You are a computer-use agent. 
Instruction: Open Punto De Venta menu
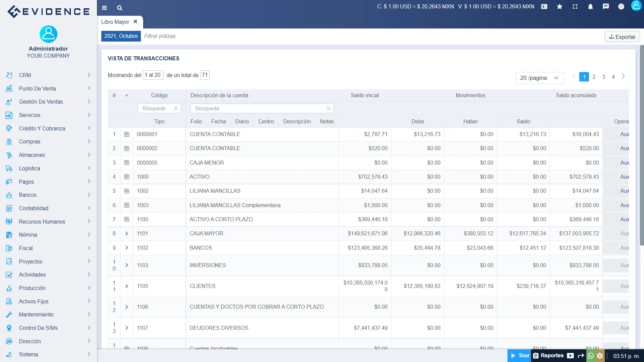48,88
